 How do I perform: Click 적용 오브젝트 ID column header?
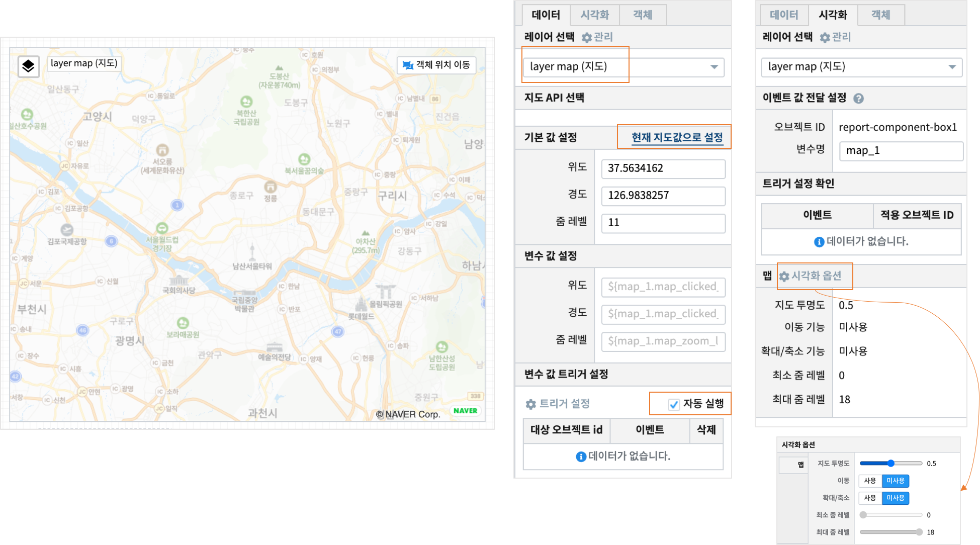pos(917,215)
